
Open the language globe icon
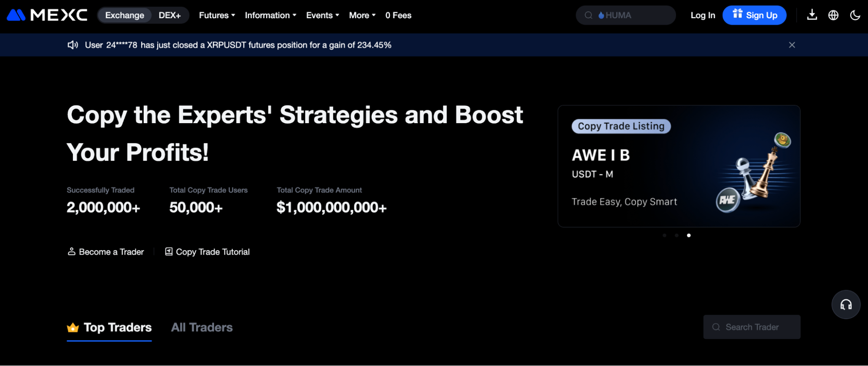point(833,15)
